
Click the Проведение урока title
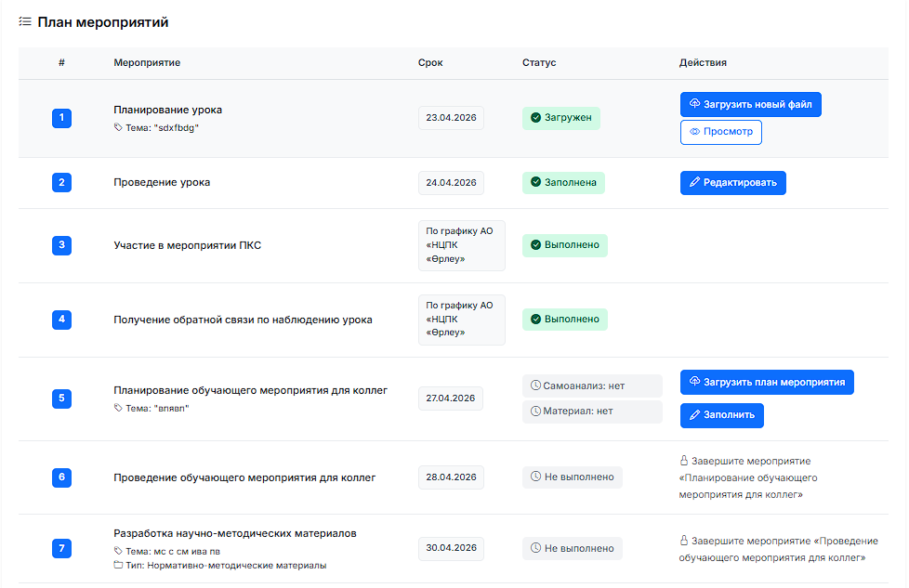pos(162,182)
